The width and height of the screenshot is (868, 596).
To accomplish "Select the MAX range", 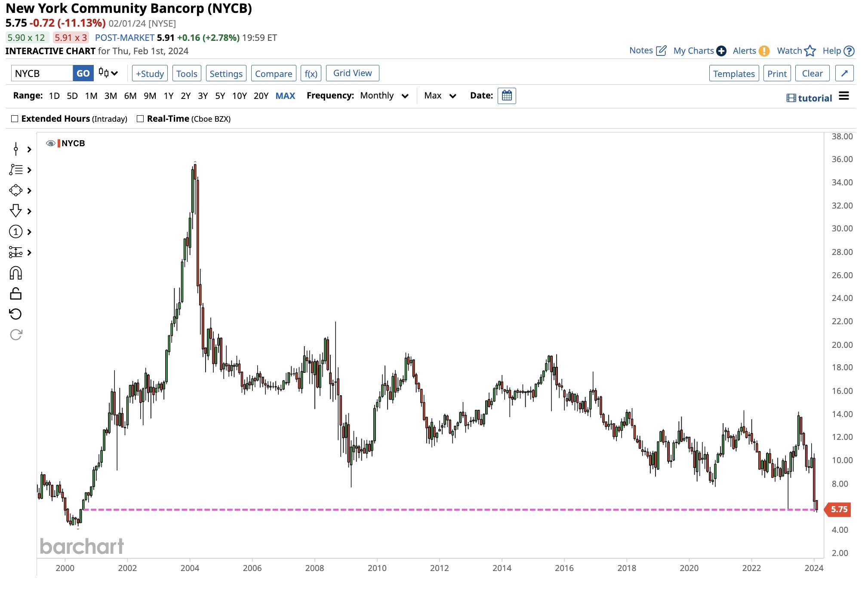I will coord(285,95).
